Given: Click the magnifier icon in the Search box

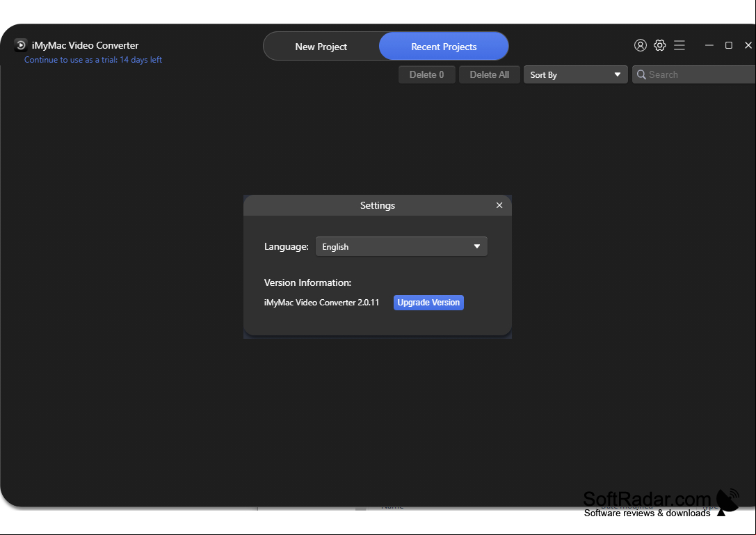Looking at the screenshot, I should (x=641, y=74).
